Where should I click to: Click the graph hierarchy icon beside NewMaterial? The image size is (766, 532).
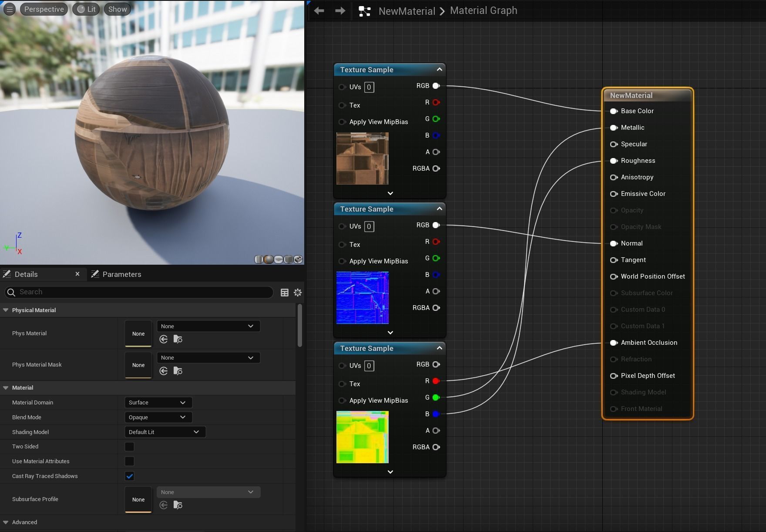click(364, 11)
